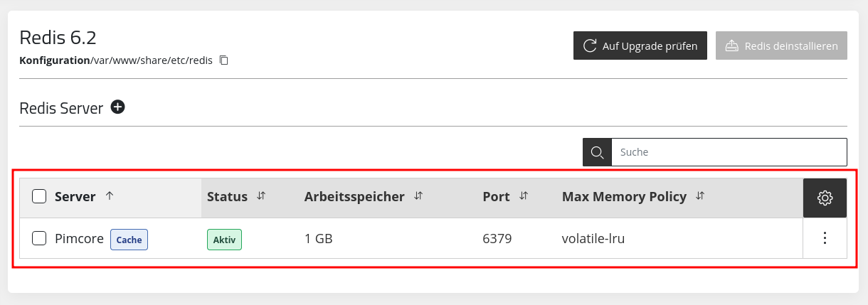Click the Max Memory Policy header
This screenshot has width=868, height=305.
[x=624, y=197]
